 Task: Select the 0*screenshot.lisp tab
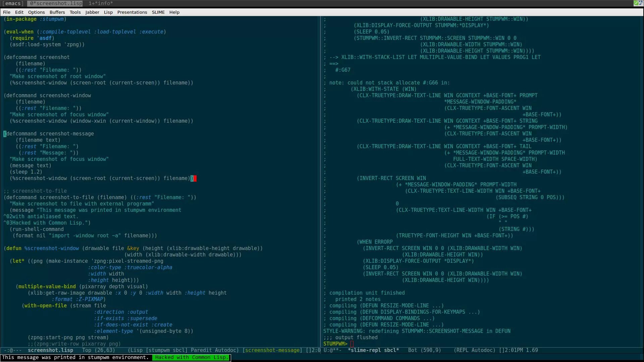[55, 3]
